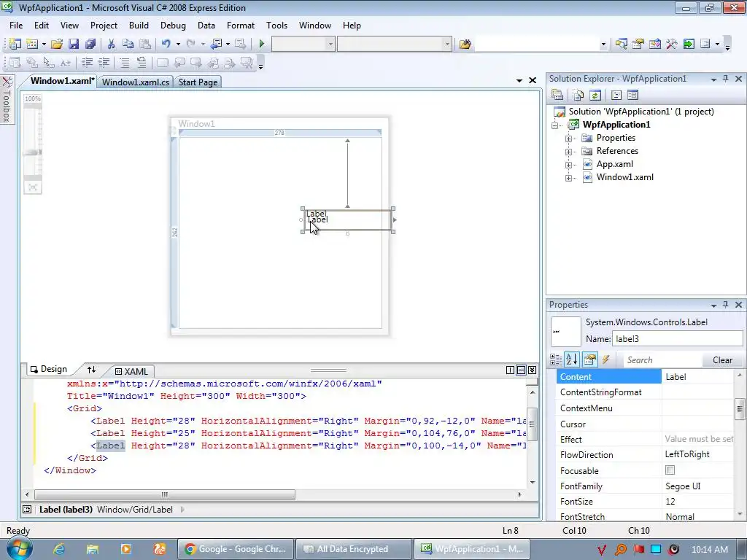Toggle auto-hide pin on Solution Explorer

(x=726, y=79)
